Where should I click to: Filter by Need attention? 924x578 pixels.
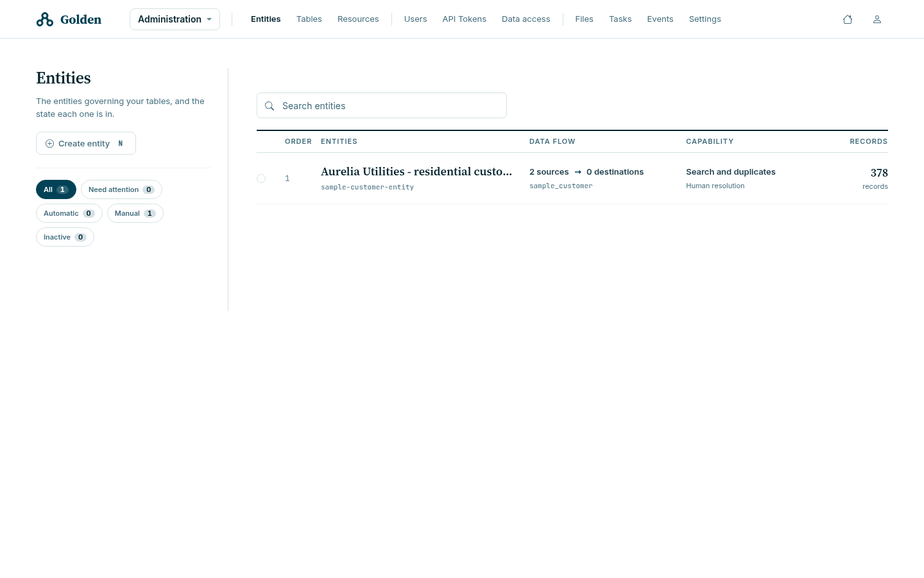click(121, 189)
